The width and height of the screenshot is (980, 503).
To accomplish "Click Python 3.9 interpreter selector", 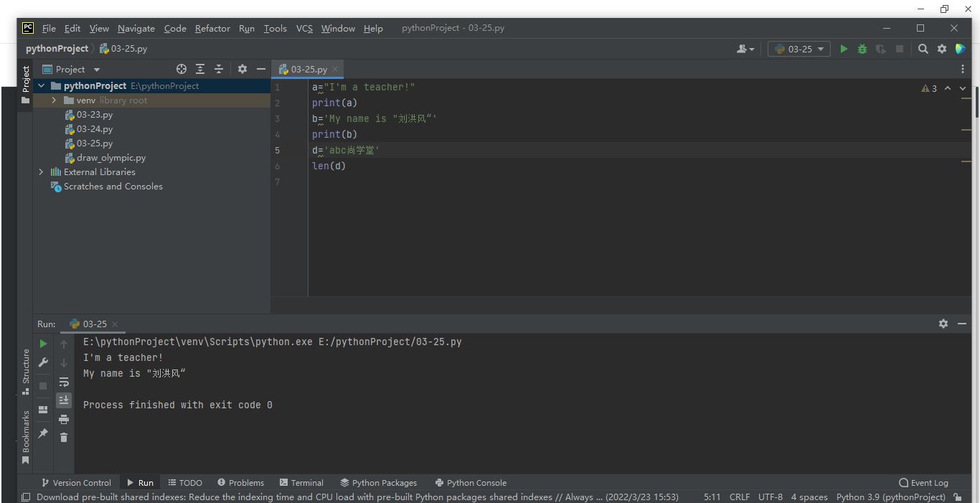I will pos(890,497).
